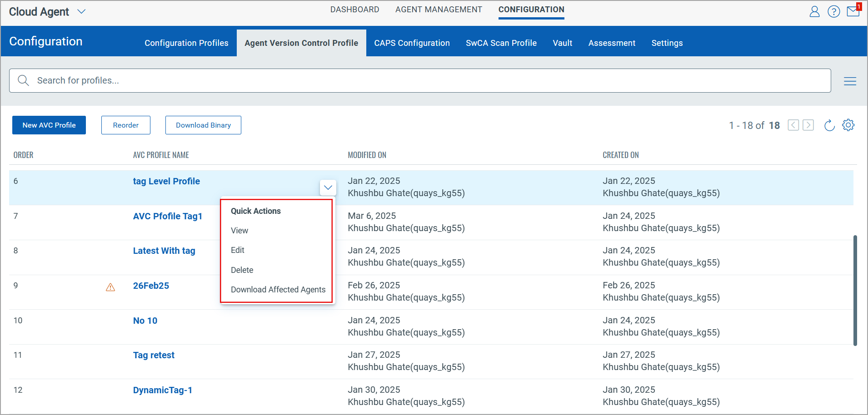Click the New AVC Profile button
This screenshot has width=868, height=415.
coord(49,125)
